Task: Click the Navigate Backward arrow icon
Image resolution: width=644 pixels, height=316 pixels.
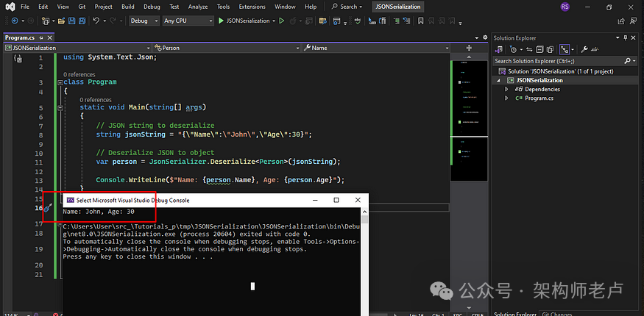Action: point(15,21)
